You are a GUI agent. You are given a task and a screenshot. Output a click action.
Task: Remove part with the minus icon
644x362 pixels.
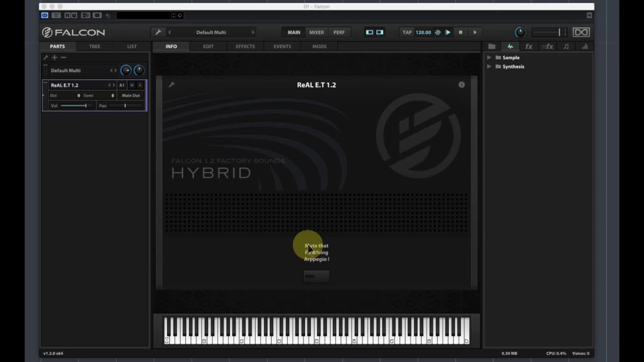(x=63, y=57)
